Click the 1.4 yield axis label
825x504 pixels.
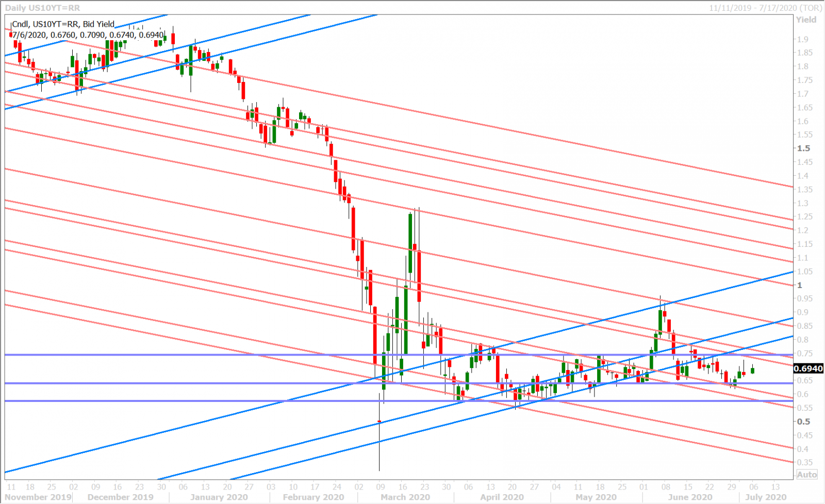802,176
